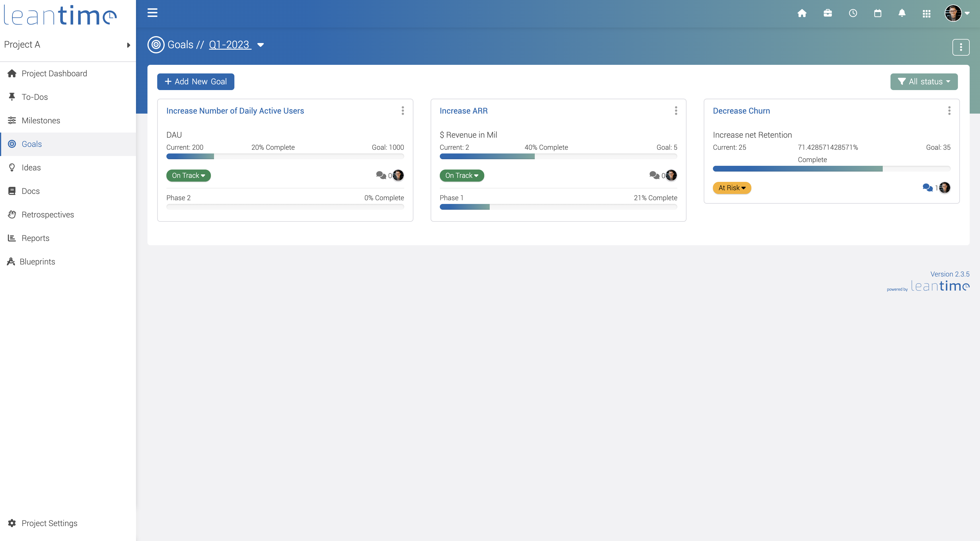Toggle sidebar with hamburger menu icon
980x541 pixels.
(152, 13)
